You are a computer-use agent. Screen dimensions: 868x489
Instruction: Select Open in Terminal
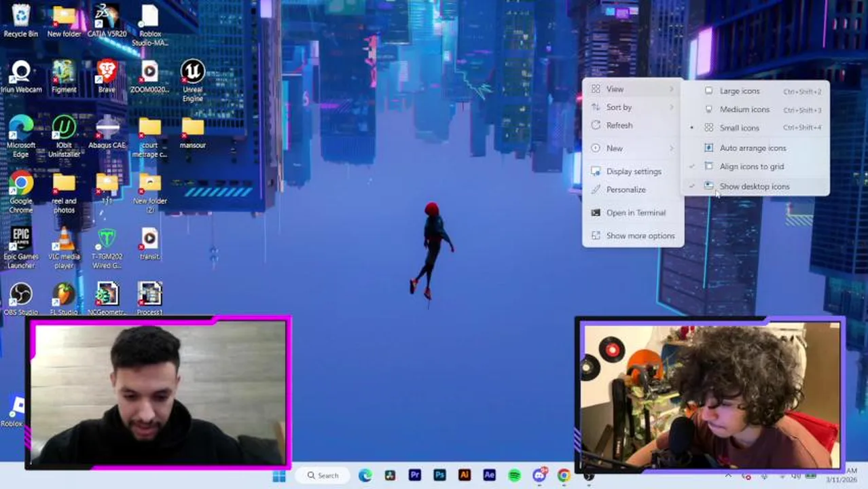(x=633, y=213)
